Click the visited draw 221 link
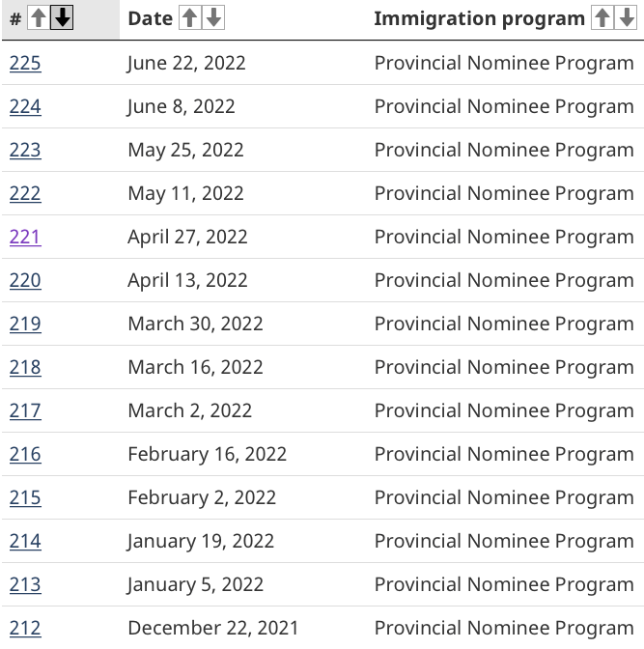644x649 pixels. coord(25,237)
